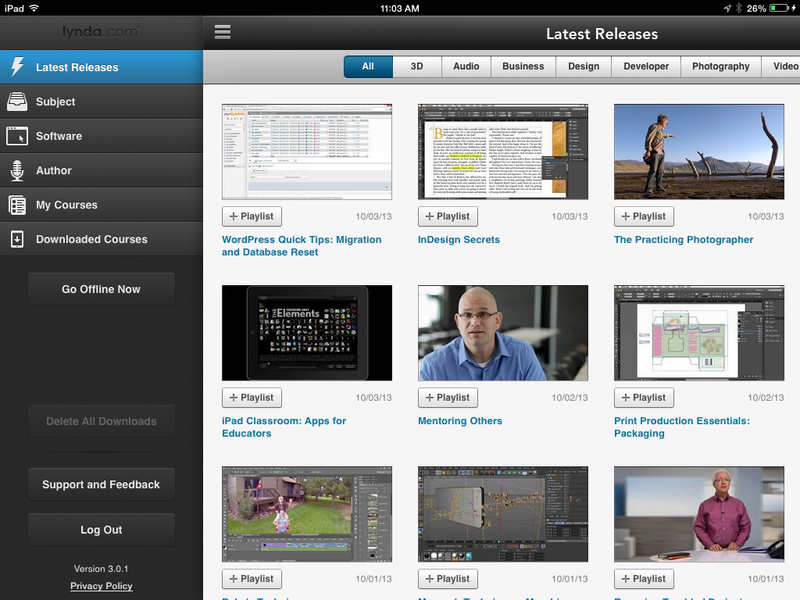Open the My Courses list icon
The height and width of the screenshot is (600, 800).
(x=17, y=205)
